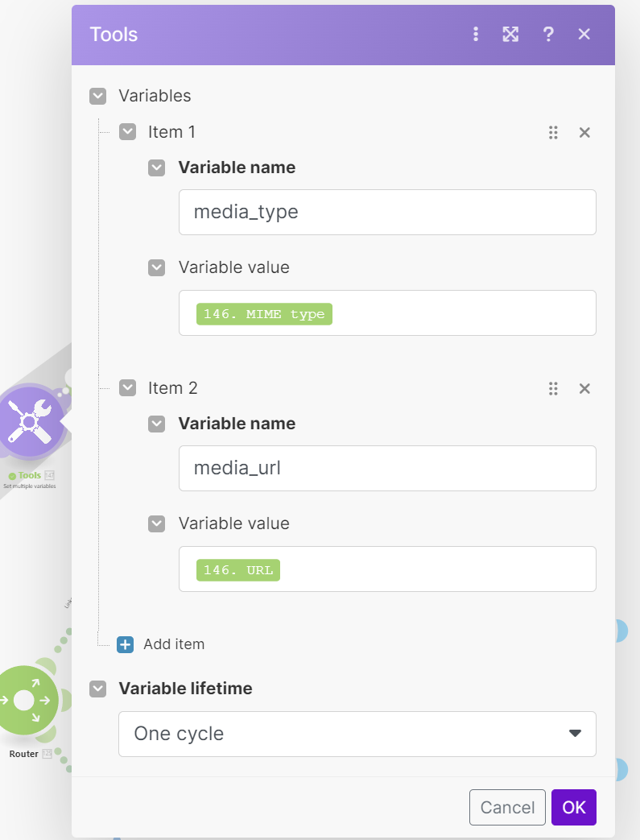Screen dimensions: 640x840
Task: Collapse Item 1 in variables list
Action: point(127,132)
